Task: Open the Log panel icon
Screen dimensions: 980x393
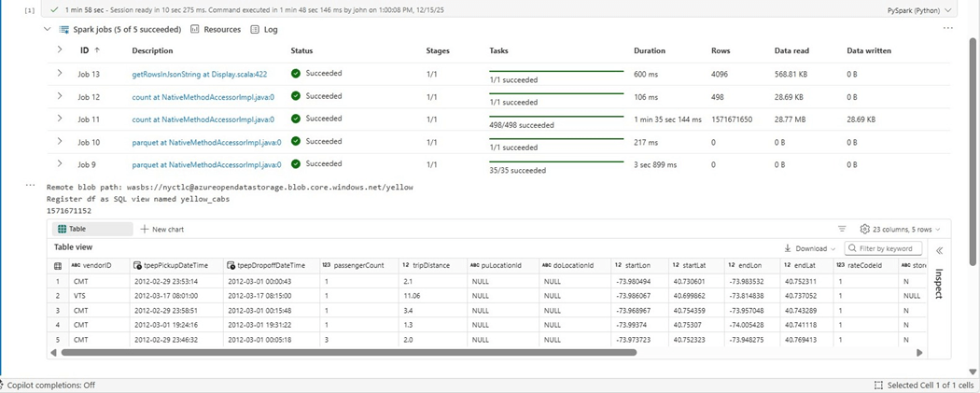Action: tap(255, 30)
